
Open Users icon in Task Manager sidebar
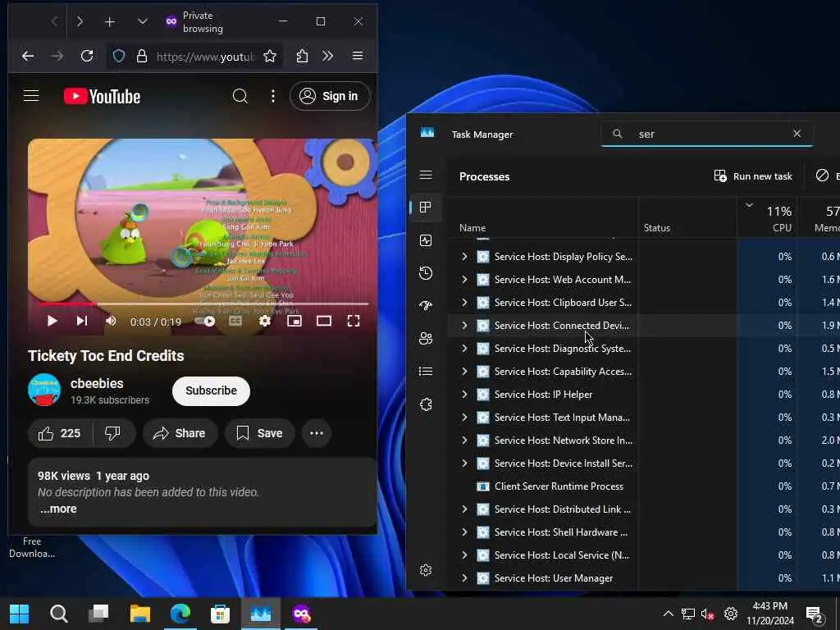pos(426,339)
